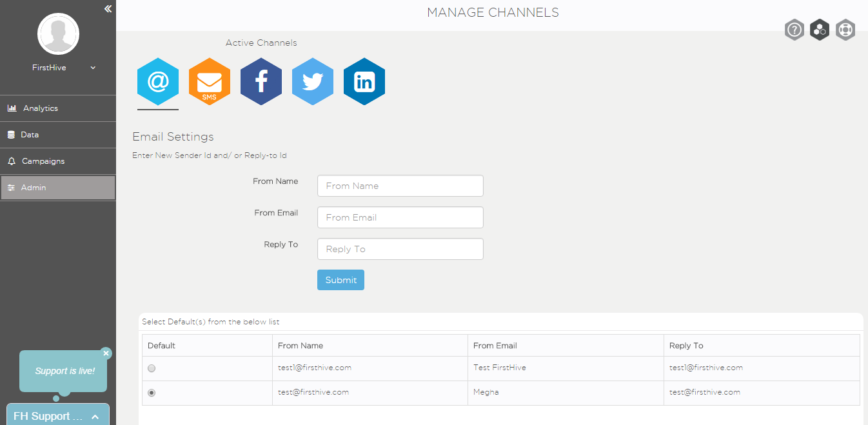The image size is (868, 425).
Task: Click the dark honeycomb hexagon icon
Action: [820, 30]
